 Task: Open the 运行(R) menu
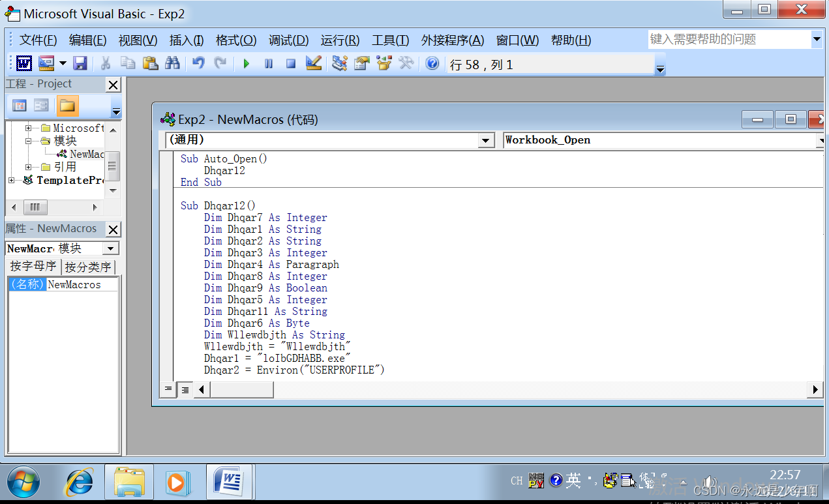click(340, 40)
